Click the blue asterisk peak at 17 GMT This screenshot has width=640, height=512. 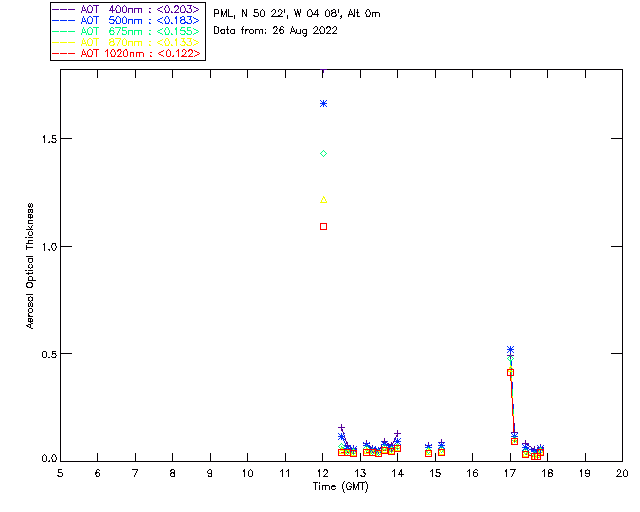point(510,350)
